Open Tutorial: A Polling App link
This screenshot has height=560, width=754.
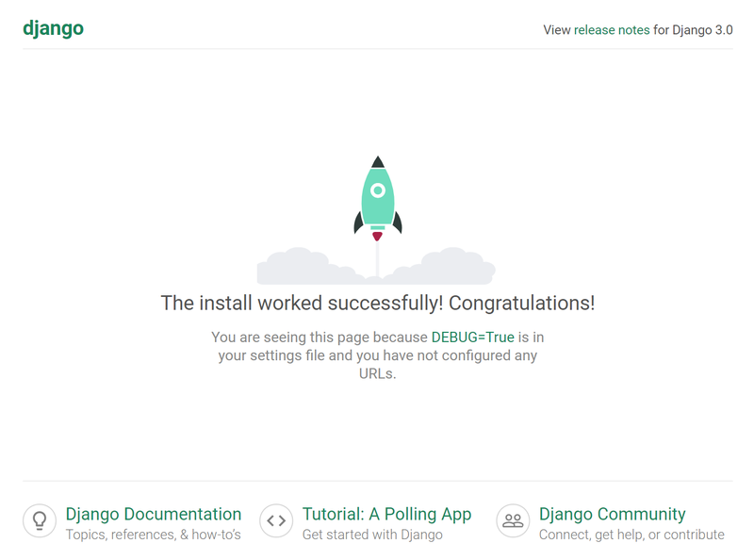click(386, 515)
